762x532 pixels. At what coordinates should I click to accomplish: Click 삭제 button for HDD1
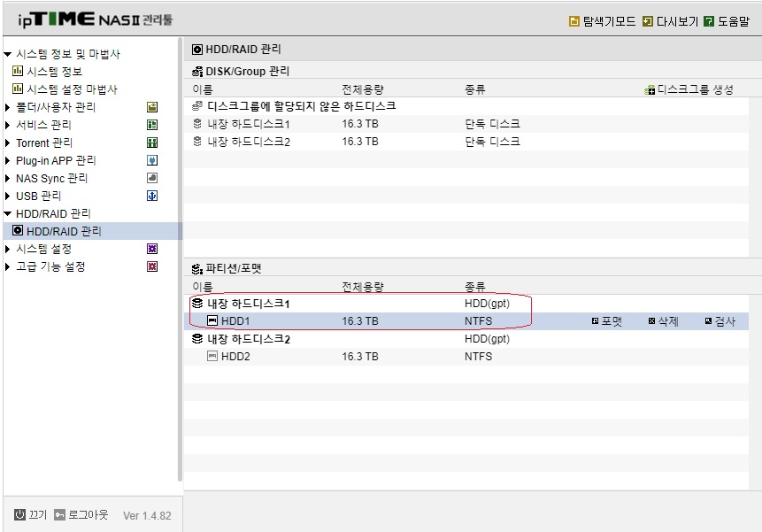664,321
